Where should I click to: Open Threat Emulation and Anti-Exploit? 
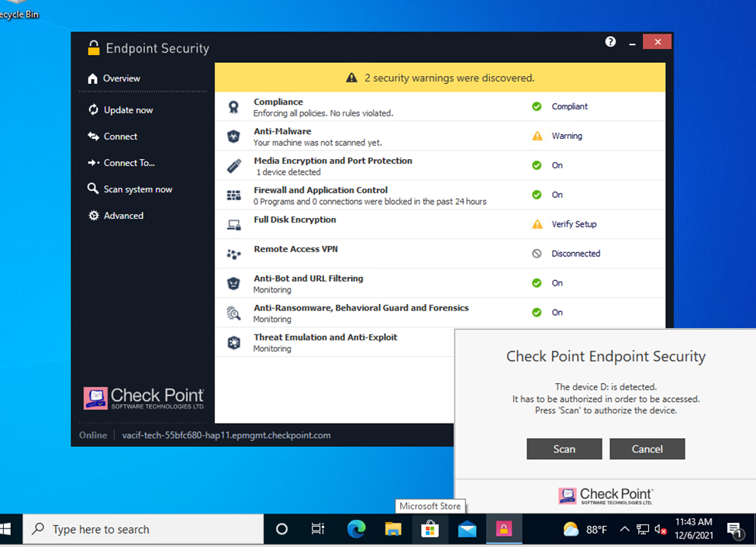[x=326, y=338]
